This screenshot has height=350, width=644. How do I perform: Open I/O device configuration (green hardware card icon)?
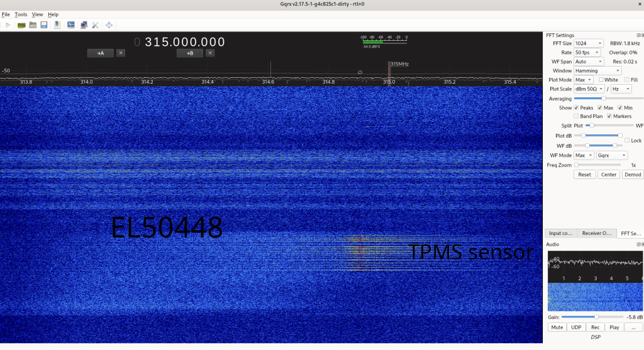[x=21, y=25]
